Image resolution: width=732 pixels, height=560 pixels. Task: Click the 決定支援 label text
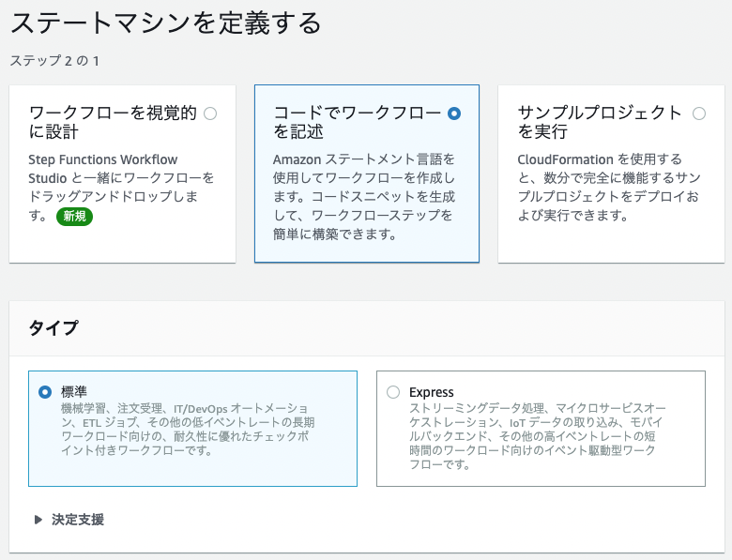pos(78,520)
